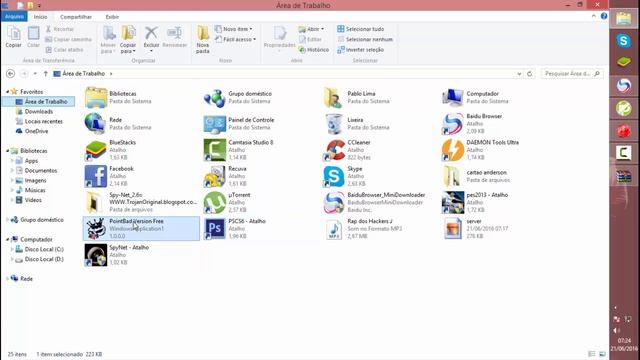Select the Baidu Browser shortcut icon
The width and height of the screenshot is (640, 360).
click(453, 124)
